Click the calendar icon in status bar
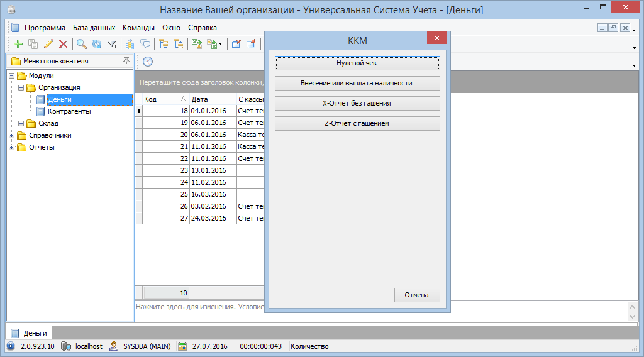 coord(182,346)
